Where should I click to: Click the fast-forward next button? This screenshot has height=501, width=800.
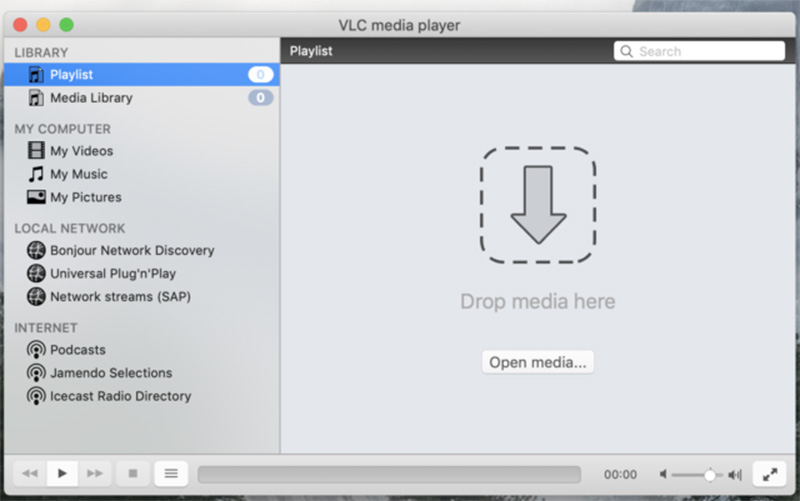pos(94,473)
